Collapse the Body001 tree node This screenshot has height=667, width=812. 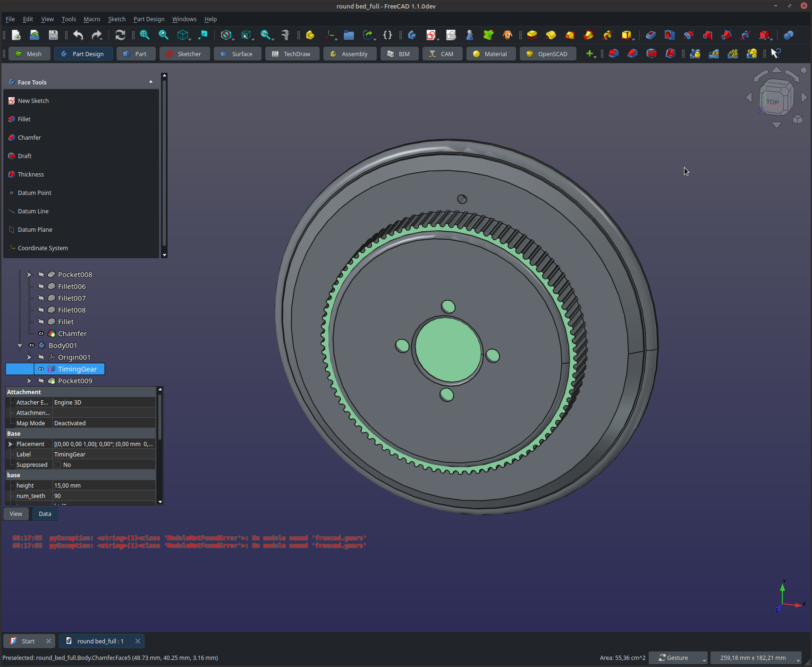20,346
